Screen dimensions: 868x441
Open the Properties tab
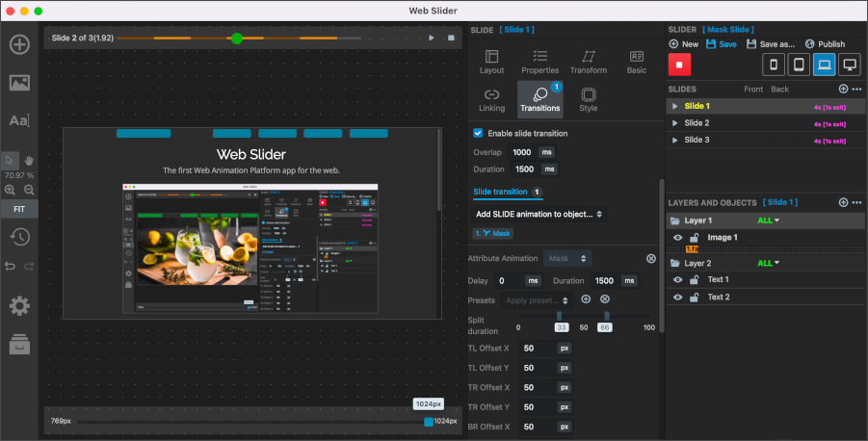point(539,62)
